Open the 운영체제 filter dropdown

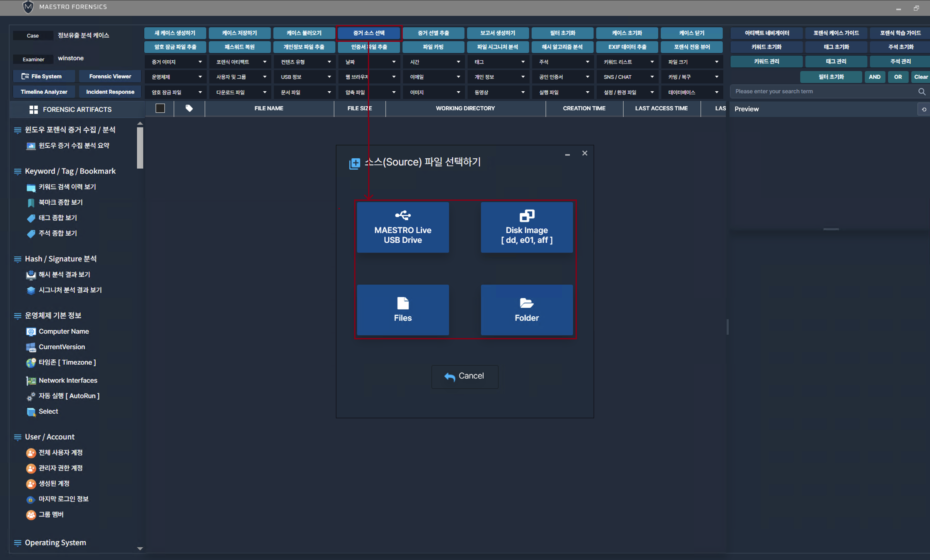pyautogui.click(x=176, y=77)
